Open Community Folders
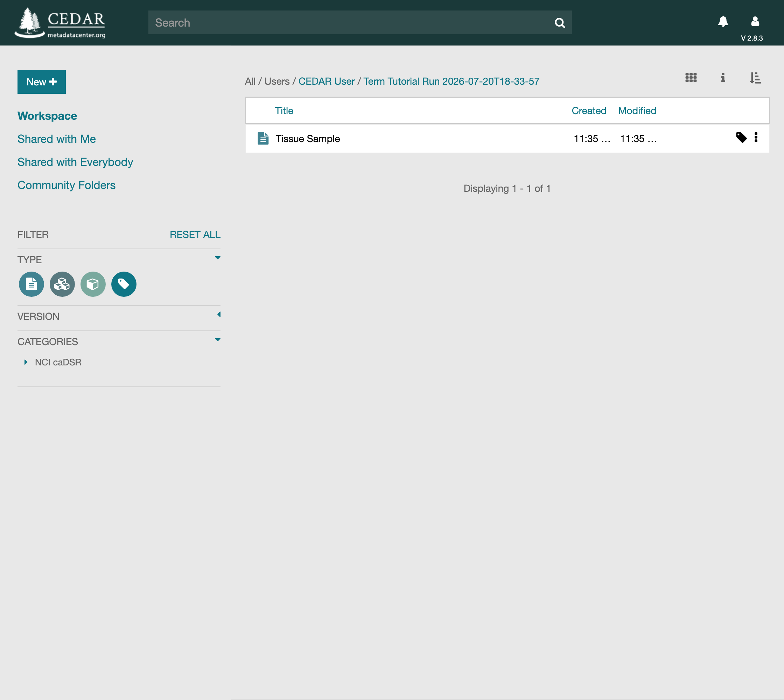This screenshot has height=700, width=784. tap(66, 185)
